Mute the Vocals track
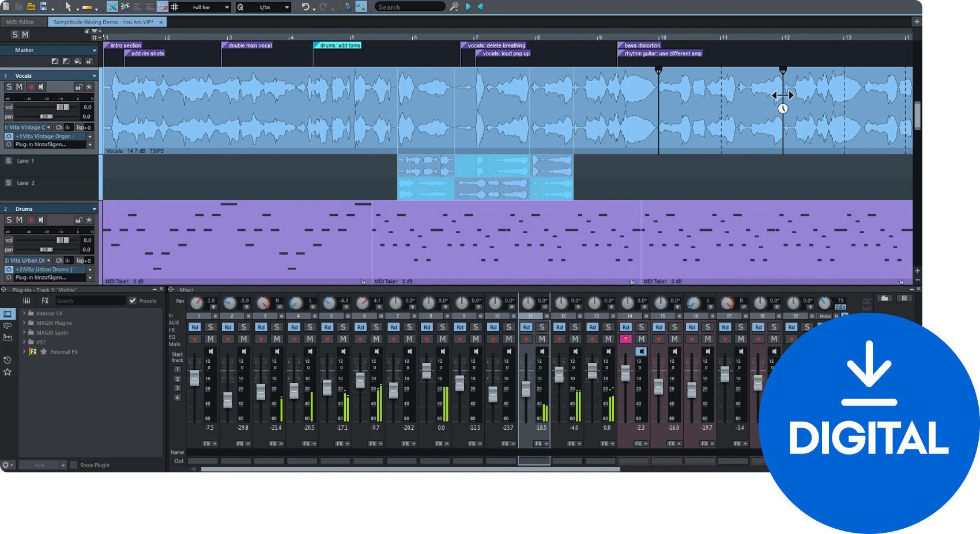Viewport: 980px width, 534px height. 19,86
